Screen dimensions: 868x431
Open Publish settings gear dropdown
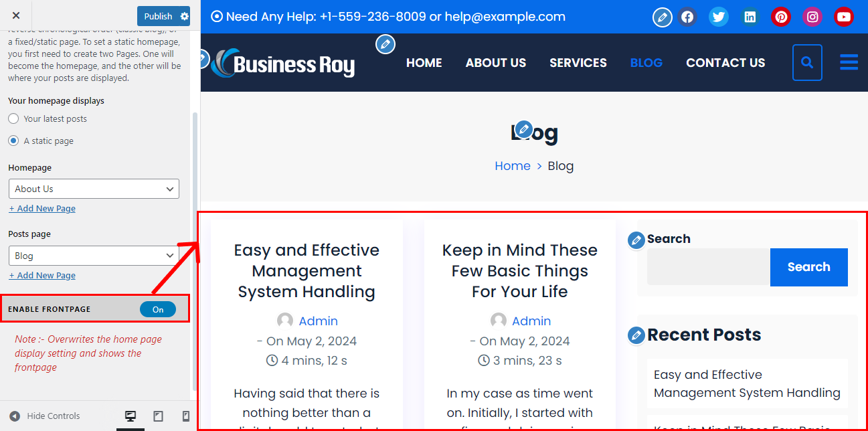(x=185, y=16)
